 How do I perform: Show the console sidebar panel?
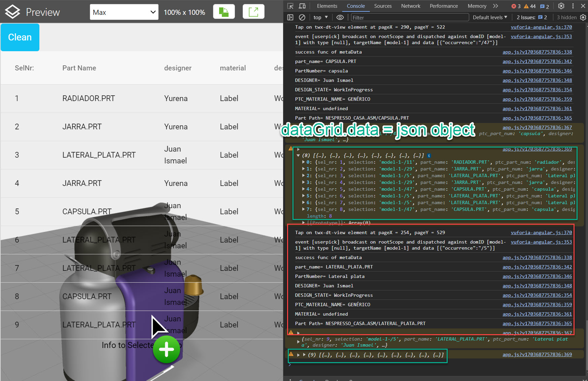(x=290, y=18)
